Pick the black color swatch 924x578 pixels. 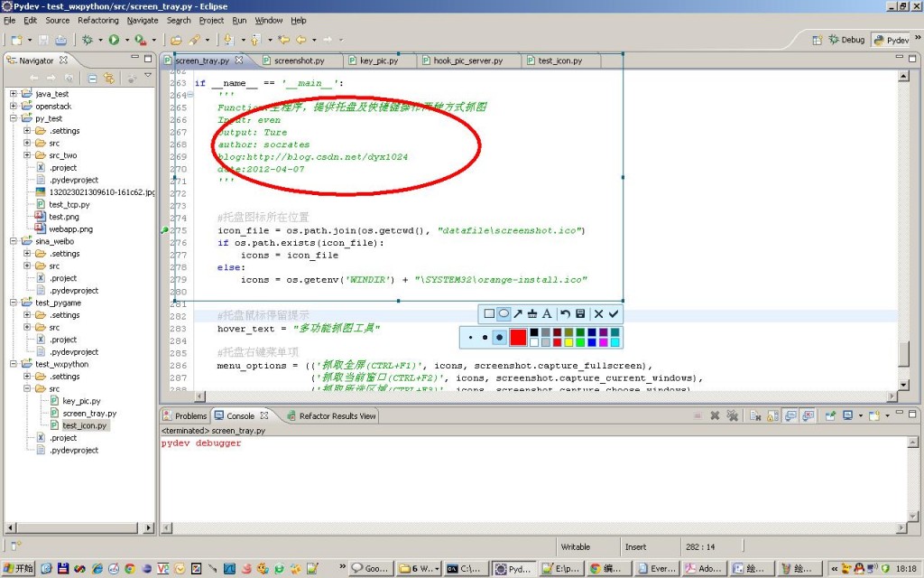point(534,332)
